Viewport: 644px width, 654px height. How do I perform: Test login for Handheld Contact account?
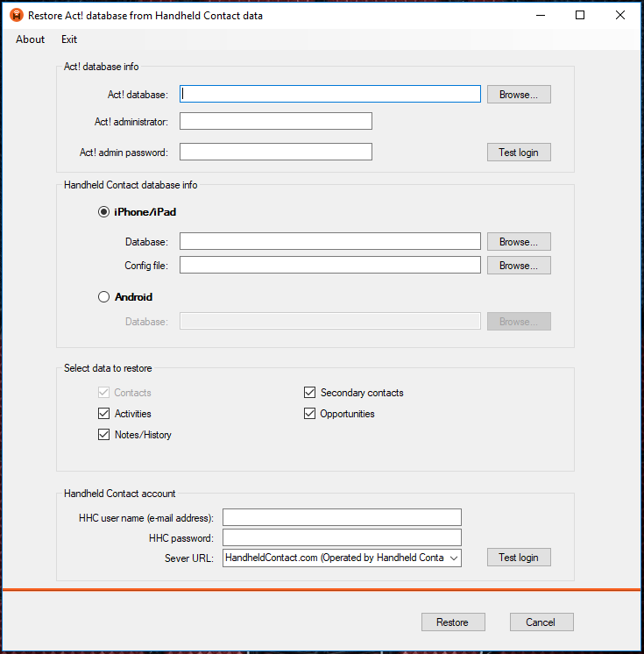519,558
